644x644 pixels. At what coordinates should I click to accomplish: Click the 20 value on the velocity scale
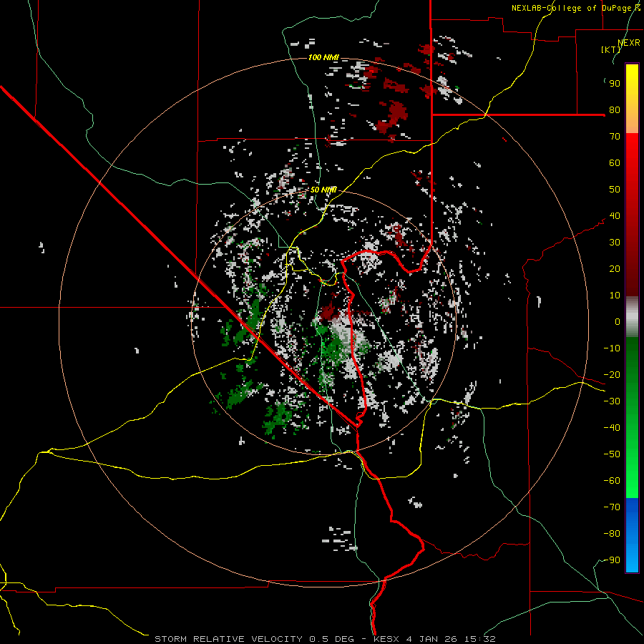pos(615,269)
